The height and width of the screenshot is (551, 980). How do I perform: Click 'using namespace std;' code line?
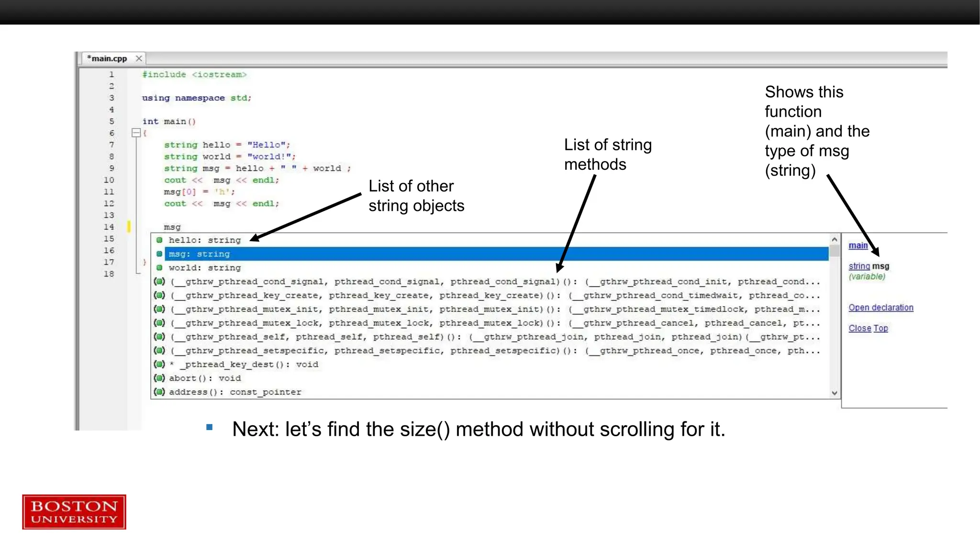[197, 98]
